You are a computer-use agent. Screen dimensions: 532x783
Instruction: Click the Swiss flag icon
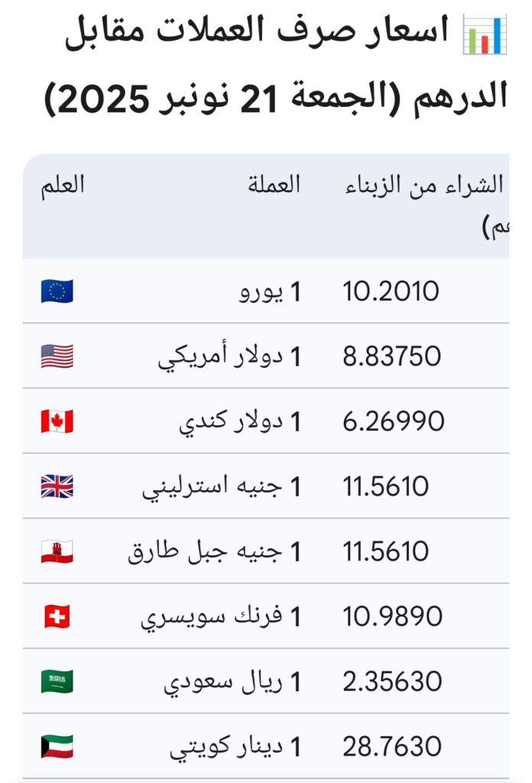click(57, 616)
